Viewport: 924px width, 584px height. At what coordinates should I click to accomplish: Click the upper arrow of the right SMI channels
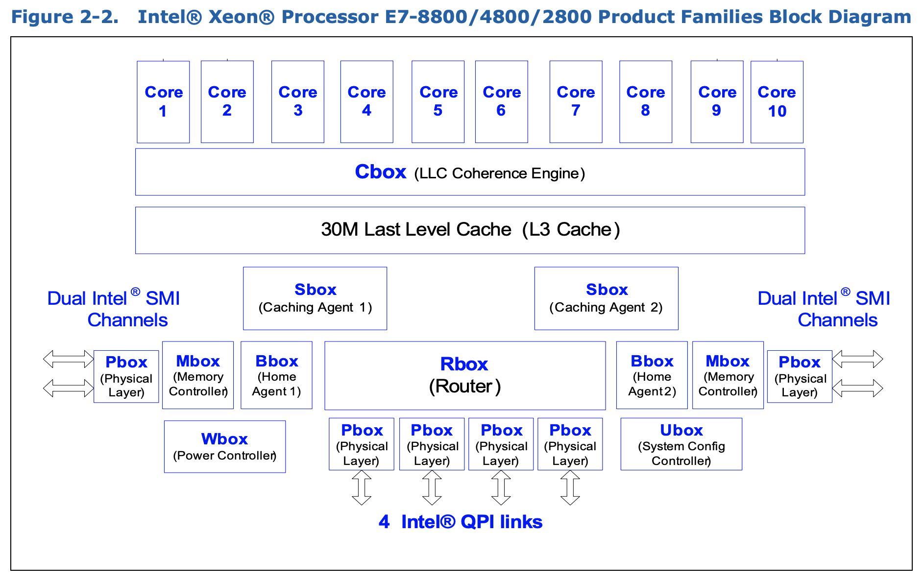(858, 359)
